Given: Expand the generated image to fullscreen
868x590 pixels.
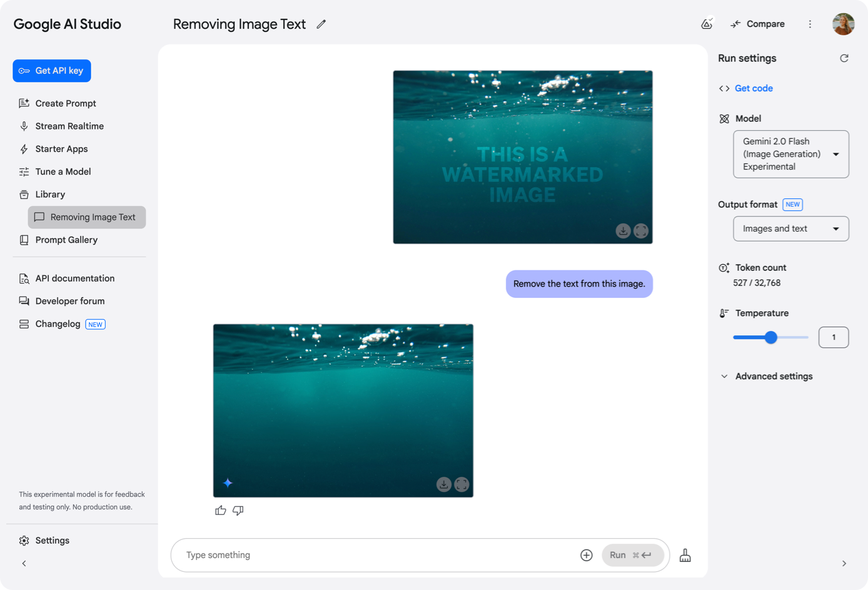Looking at the screenshot, I should coord(462,484).
